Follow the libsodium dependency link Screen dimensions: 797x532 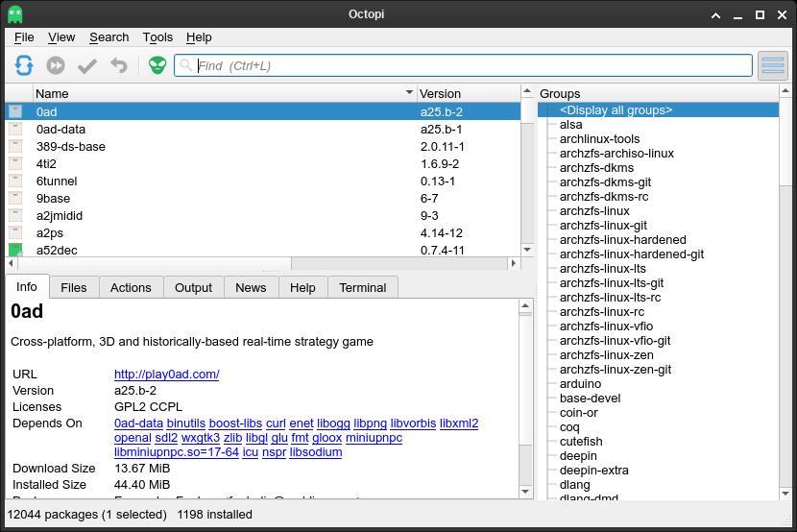[316, 451]
